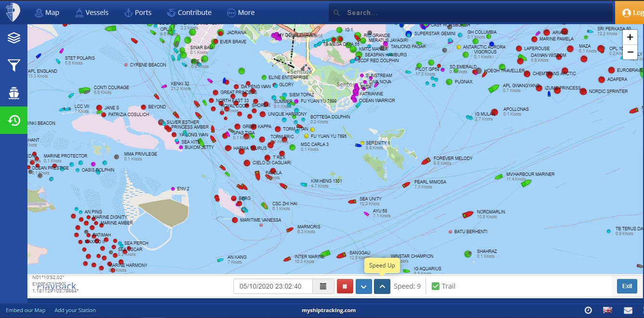
Task: Open the Ports menu
Action: [138, 13]
